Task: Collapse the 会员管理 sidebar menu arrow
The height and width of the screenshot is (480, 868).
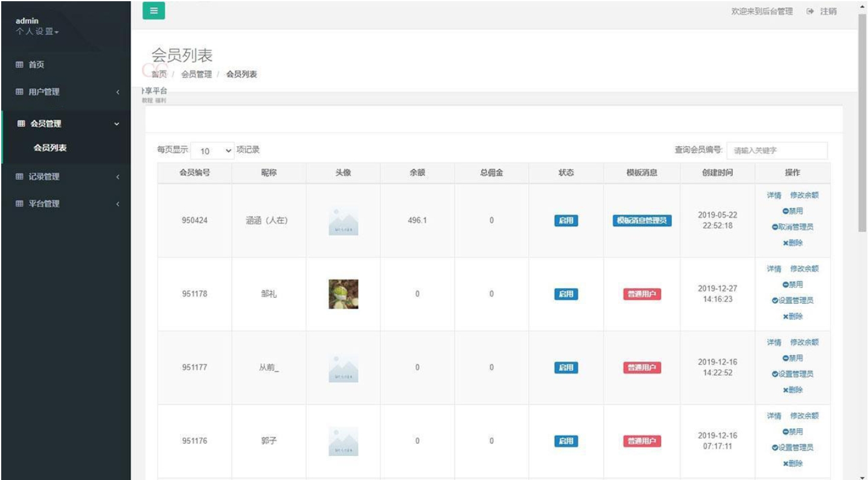Action: click(x=117, y=124)
